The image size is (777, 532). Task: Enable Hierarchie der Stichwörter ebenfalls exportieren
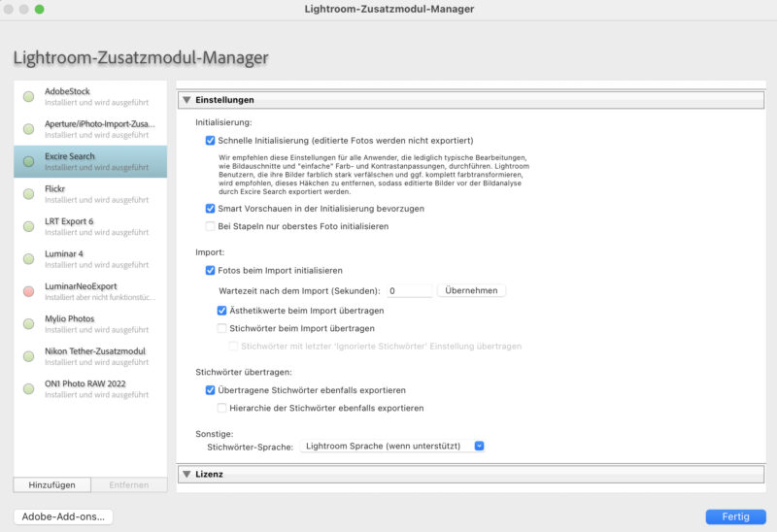click(x=222, y=408)
